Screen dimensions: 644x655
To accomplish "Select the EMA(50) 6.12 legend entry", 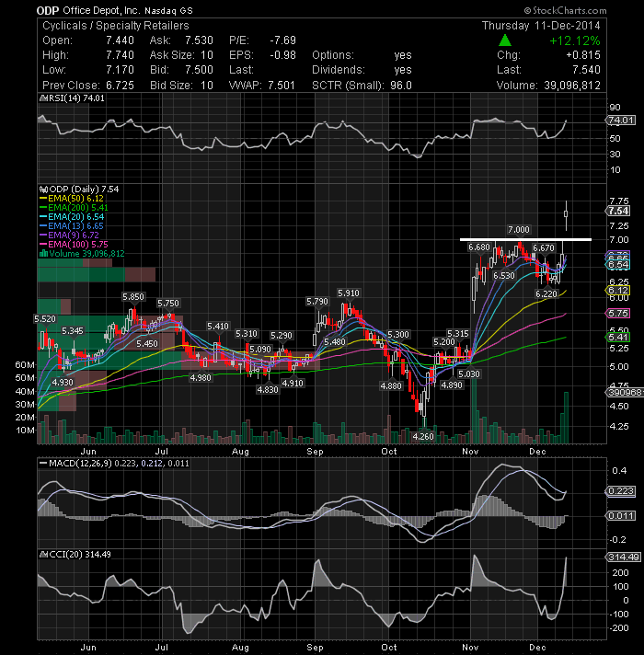I will [72, 199].
